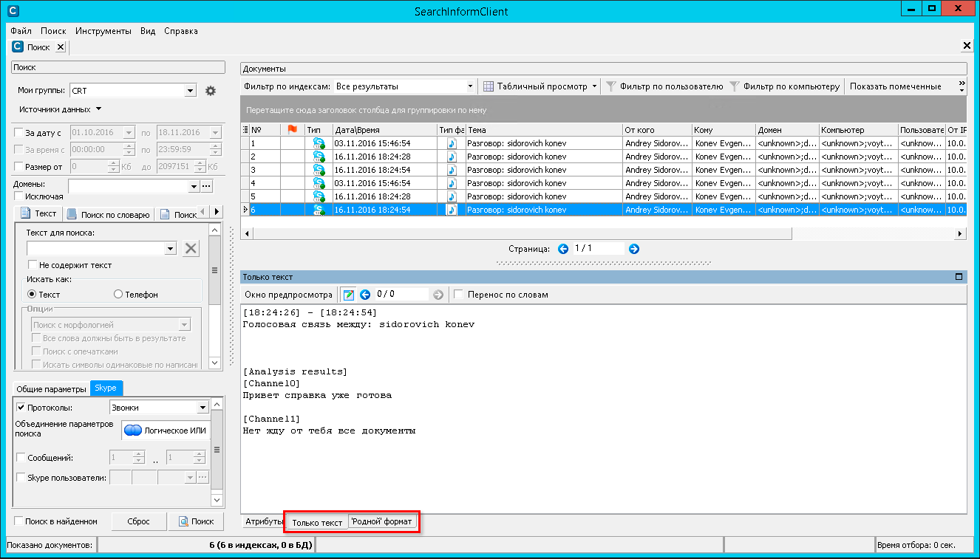980x559 pixels.
Task: Go to previous results page arrow
Action: (x=563, y=249)
